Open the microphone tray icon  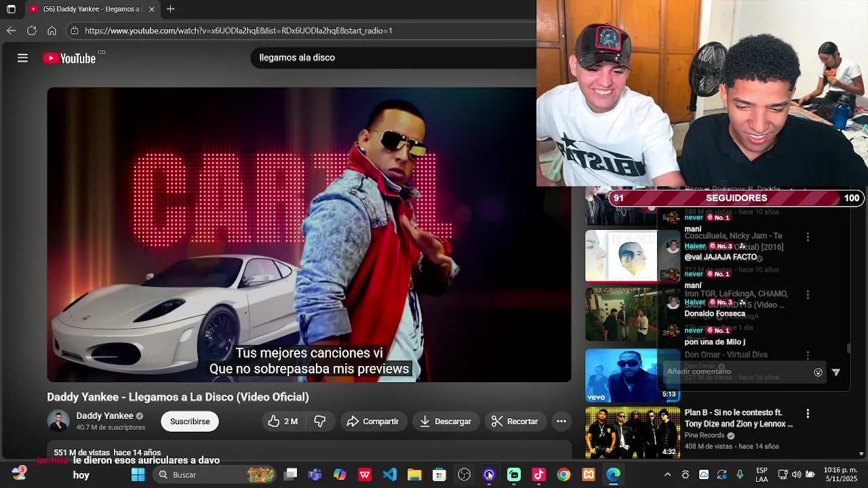pyautogui.click(x=740, y=475)
